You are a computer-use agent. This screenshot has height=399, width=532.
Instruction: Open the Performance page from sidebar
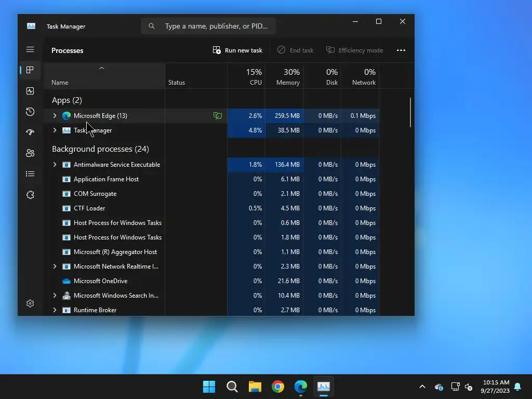tap(30, 91)
